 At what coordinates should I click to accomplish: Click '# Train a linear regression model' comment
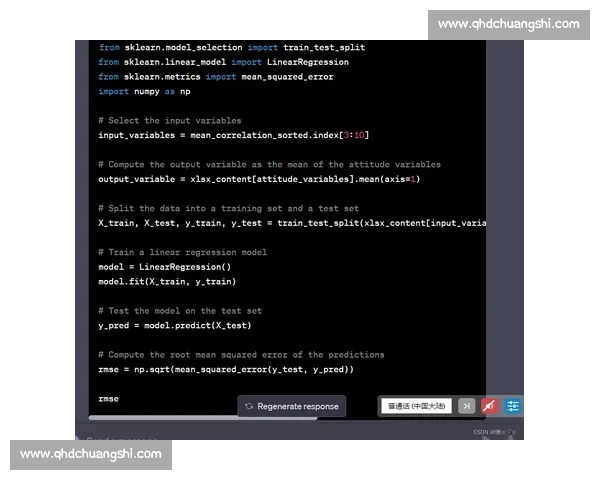[183, 252]
